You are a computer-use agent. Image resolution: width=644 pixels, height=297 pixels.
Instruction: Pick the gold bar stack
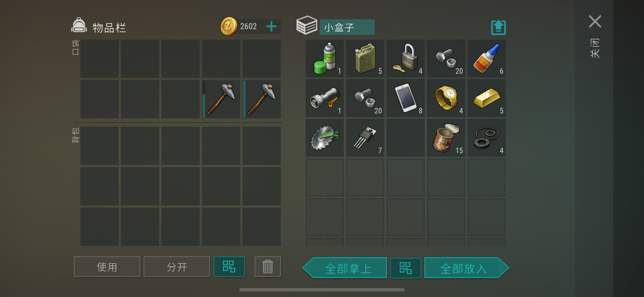coord(486,98)
